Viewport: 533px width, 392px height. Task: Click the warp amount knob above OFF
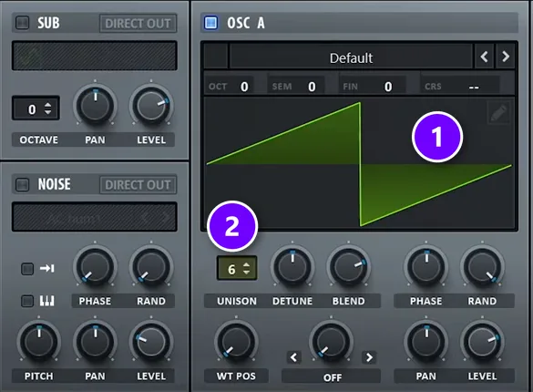tap(331, 342)
